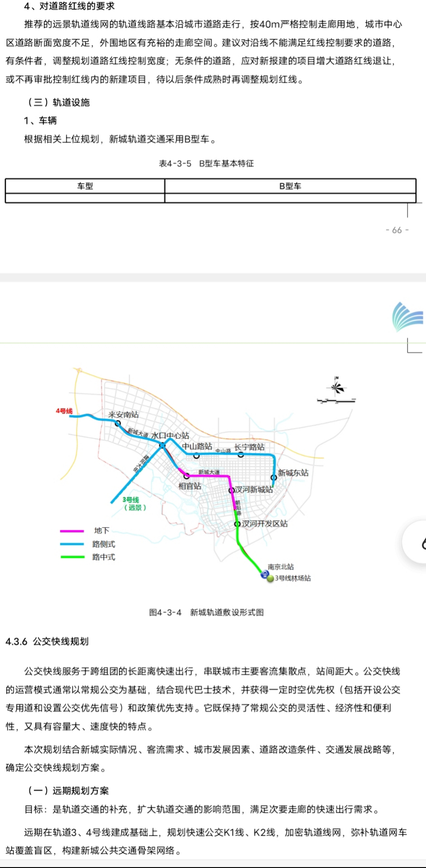The height and width of the screenshot is (868, 426).
Task: Tap the line starting '推荐的远景轨道线网'
Action: (213, 24)
